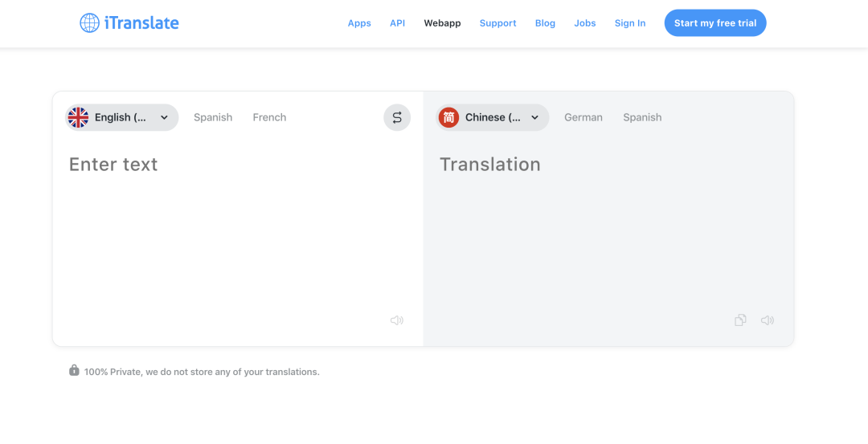Expand the English source language dropdown
Screen dimensions: 868x444
point(122,117)
